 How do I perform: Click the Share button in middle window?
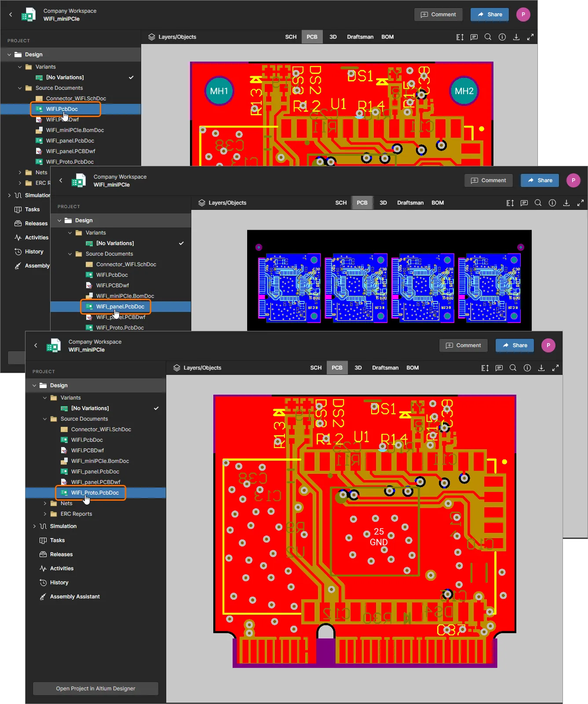pyautogui.click(x=540, y=180)
